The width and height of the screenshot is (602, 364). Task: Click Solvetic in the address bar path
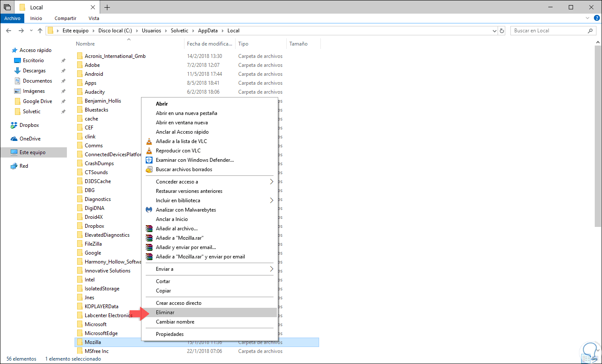coord(179,31)
